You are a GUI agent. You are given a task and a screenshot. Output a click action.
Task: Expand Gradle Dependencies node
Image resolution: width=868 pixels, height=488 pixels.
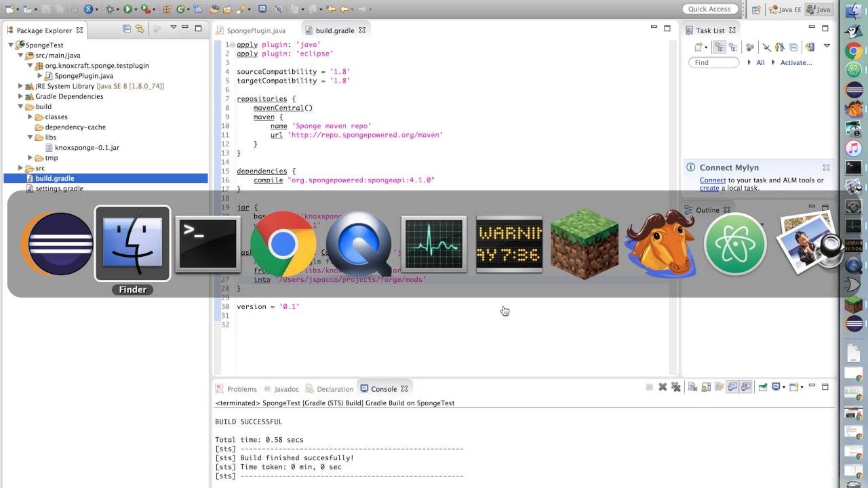20,96
